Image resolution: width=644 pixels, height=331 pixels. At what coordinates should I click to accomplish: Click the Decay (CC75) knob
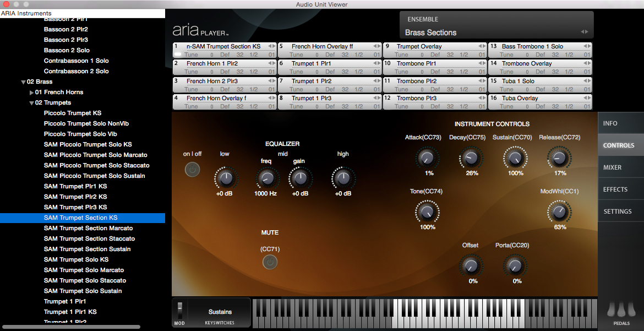(x=471, y=159)
